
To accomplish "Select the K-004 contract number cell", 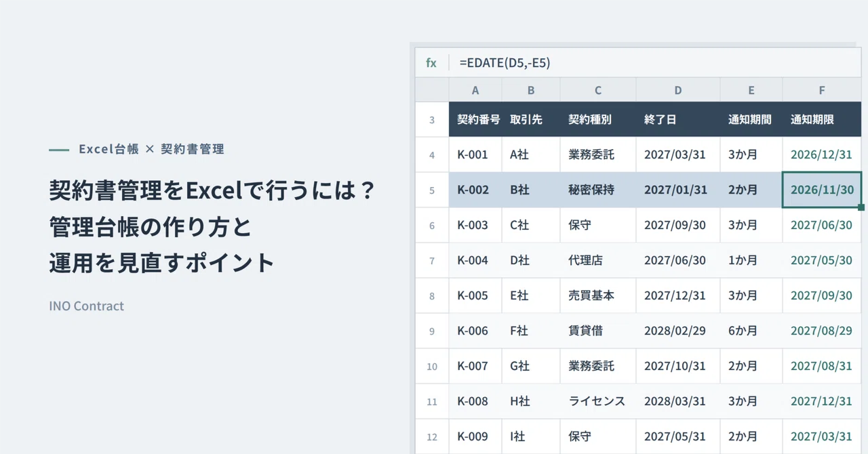I will (x=475, y=261).
